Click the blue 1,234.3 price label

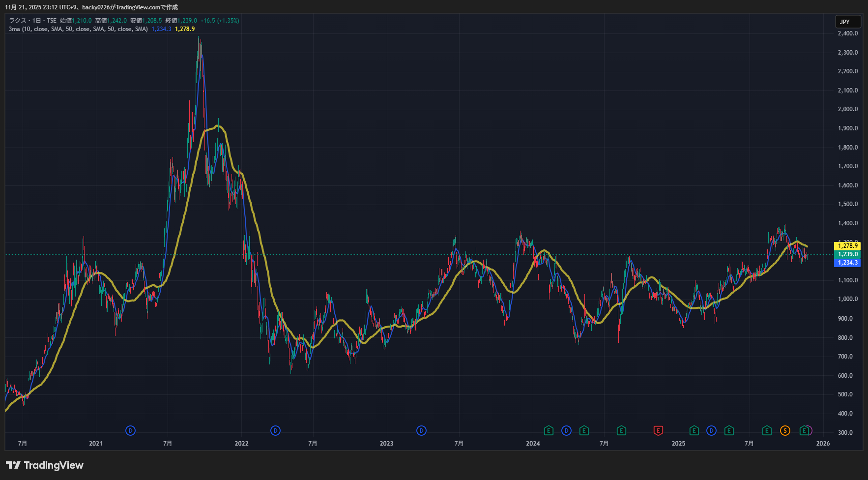(847, 263)
